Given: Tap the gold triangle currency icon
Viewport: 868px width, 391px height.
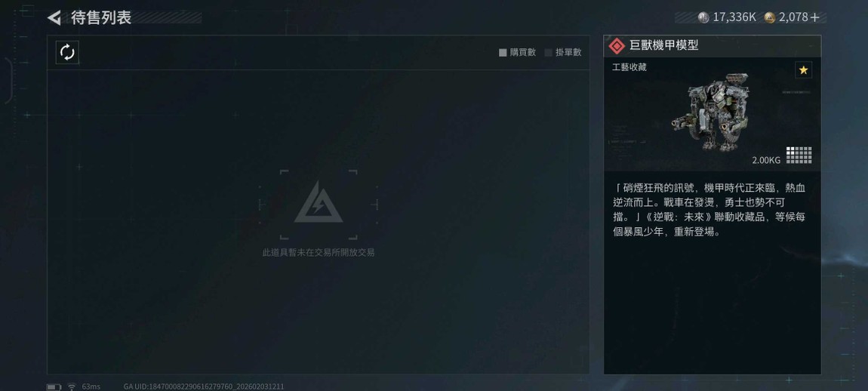Looking at the screenshot, I should click(769, 17).
